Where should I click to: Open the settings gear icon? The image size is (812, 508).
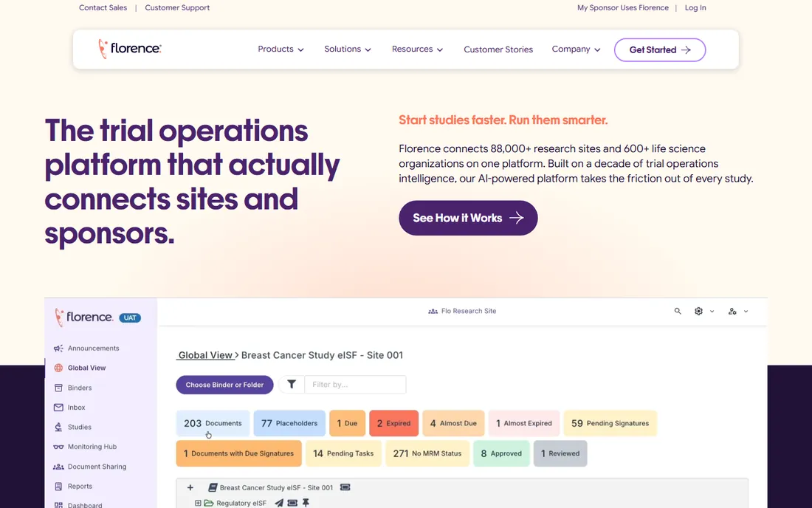698,311
